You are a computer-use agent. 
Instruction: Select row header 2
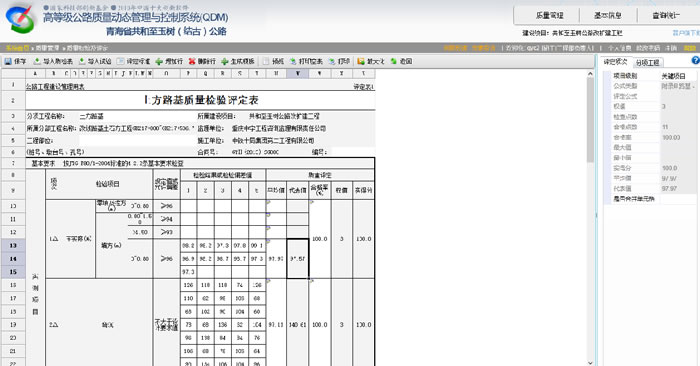(13, 100)
